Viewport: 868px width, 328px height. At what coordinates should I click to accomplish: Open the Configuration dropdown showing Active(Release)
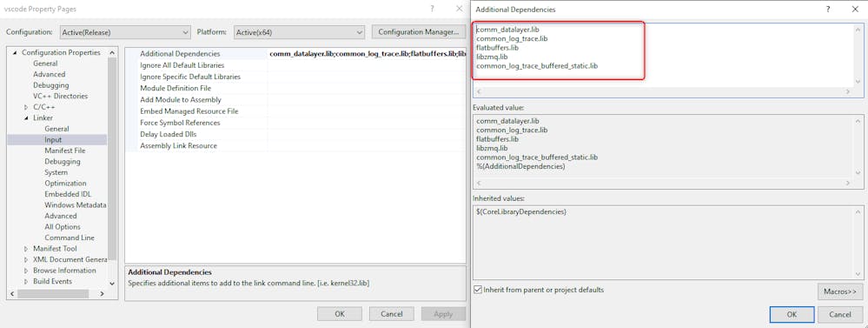(x=125, y=32)
